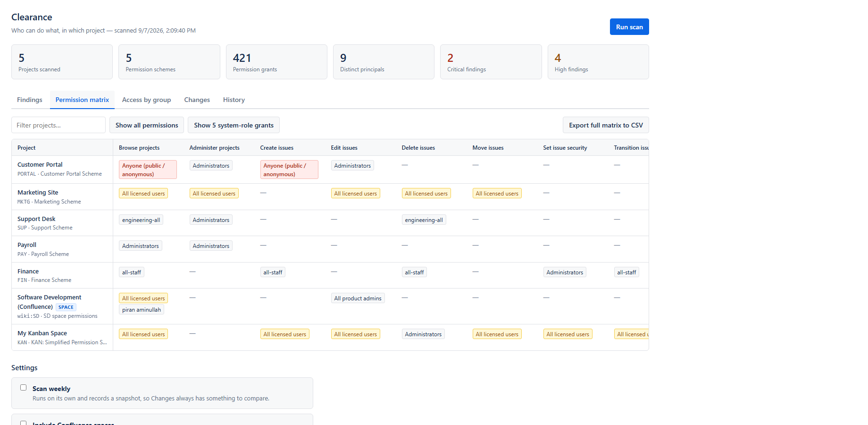Open the Changes tab

tap(197, 100)
